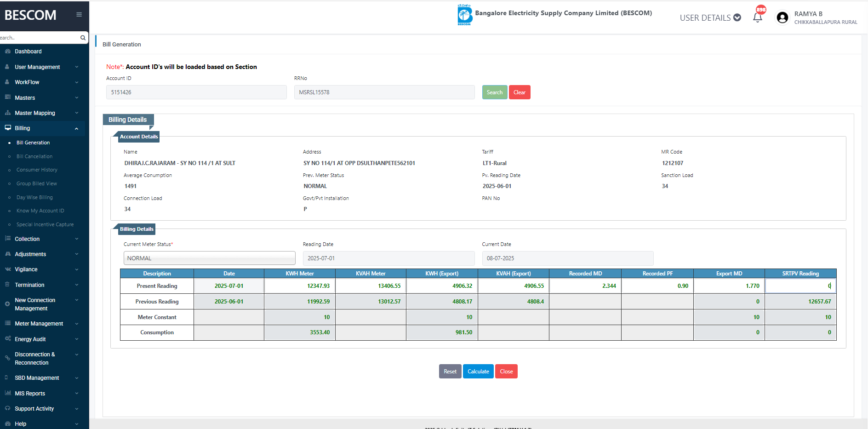This screenshot has width=868, height=429.
Task: Click the New Connection Management icon
Action: [7, 304]
